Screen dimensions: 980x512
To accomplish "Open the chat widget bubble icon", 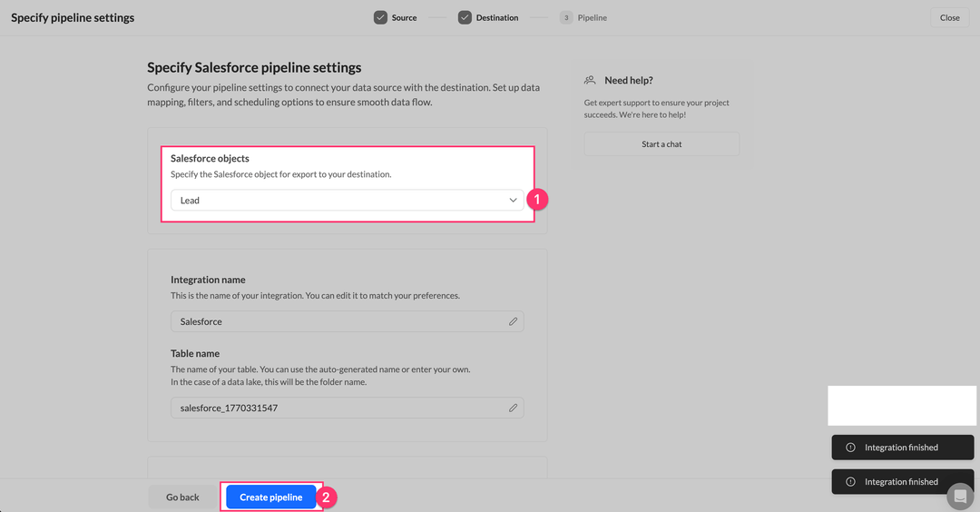I will pyautogui.click(x=960, y=497).
